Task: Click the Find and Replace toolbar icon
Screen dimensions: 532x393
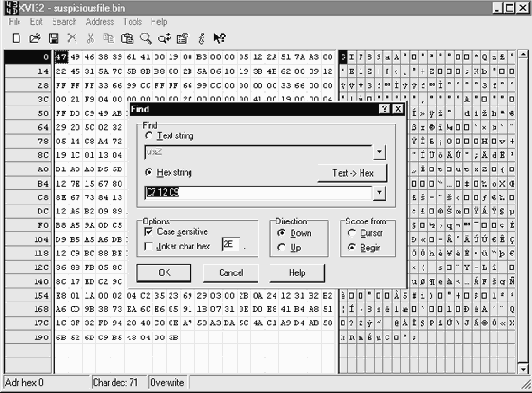Action: 165,38
